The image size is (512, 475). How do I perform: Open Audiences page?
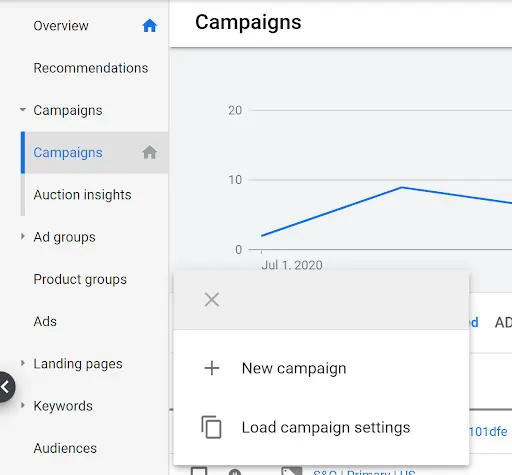[x=65, y=448]
